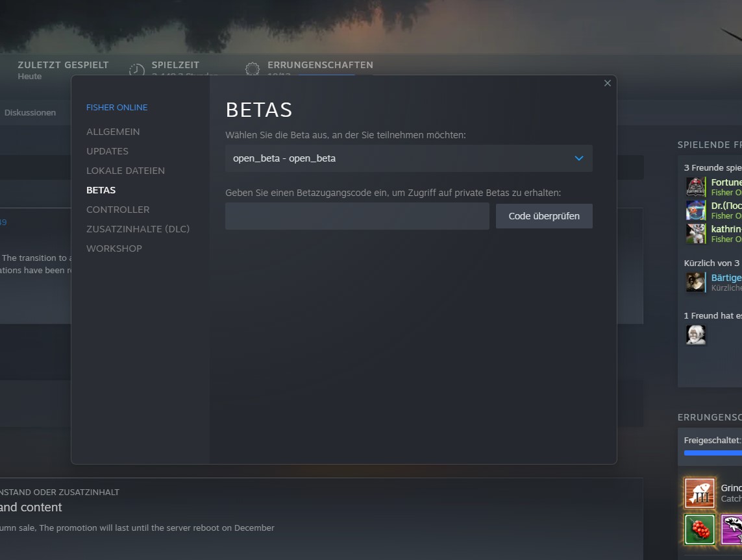
Task: Expand the open_beta selection dropdown
Action: [409, 158]
